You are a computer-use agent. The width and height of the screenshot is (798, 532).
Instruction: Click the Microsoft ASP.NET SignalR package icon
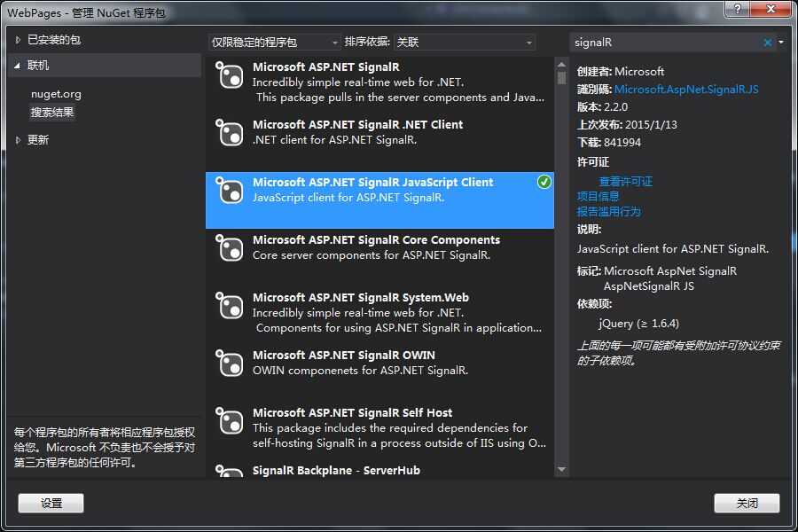pyautogui.click(x=230, y=75)
